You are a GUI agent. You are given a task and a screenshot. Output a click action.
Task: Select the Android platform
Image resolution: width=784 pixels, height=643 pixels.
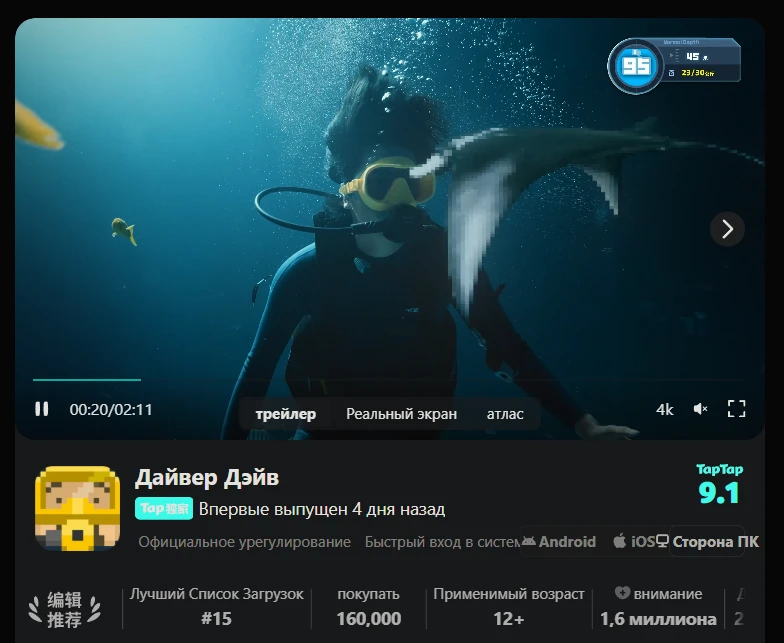click(x=558, y=542)
